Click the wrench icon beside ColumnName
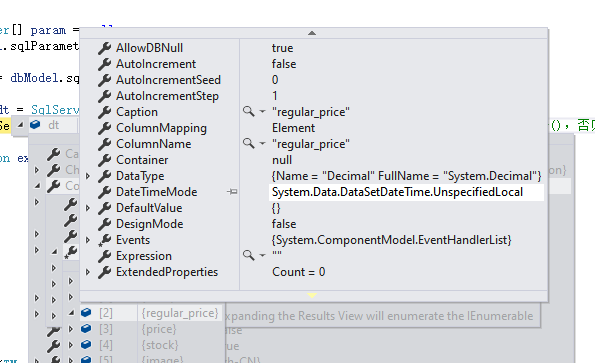The width and height of the screenshot is (595, 363). (x=104, y=144)
